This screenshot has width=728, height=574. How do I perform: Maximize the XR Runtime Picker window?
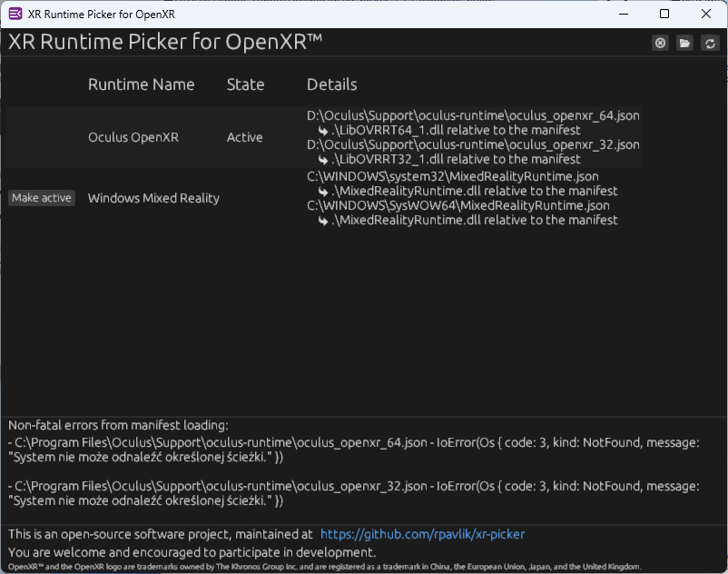tap(664, 14)
